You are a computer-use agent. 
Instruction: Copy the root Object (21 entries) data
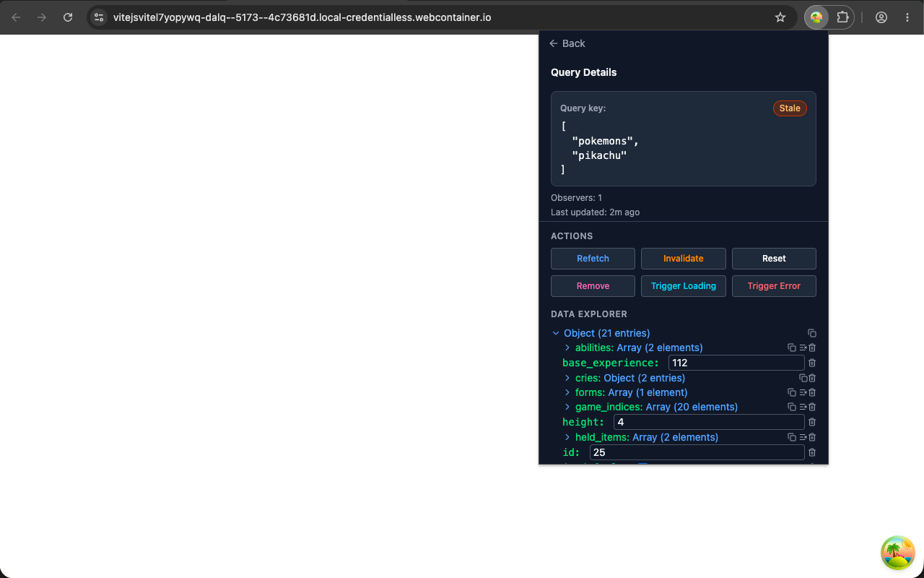point(812,333)
